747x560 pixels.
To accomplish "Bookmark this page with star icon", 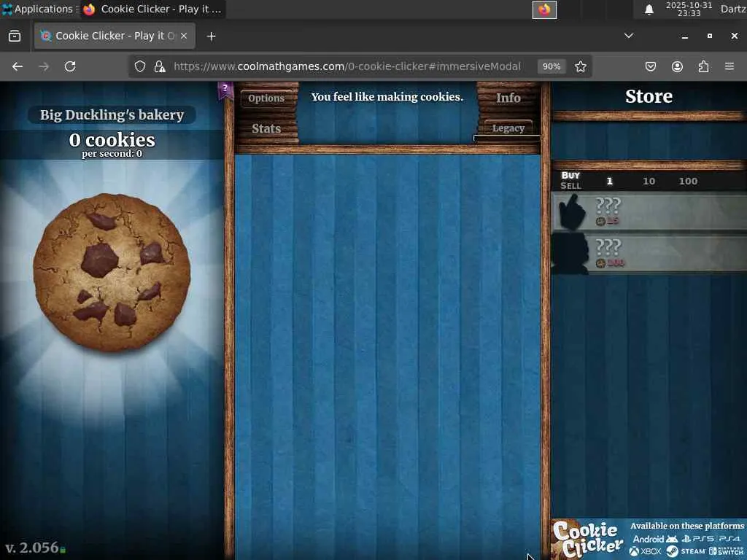I will click(580, 66).
